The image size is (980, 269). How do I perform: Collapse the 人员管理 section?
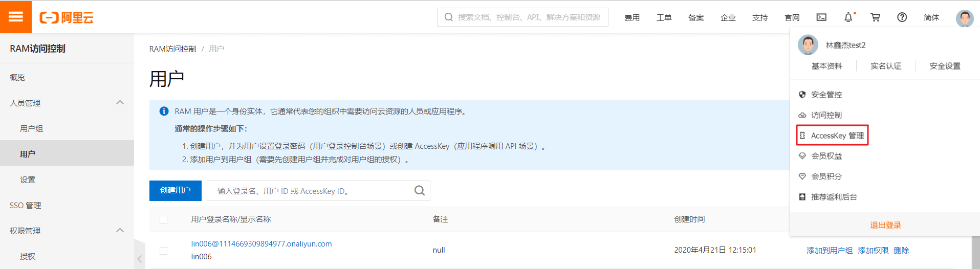pos(120,103)
